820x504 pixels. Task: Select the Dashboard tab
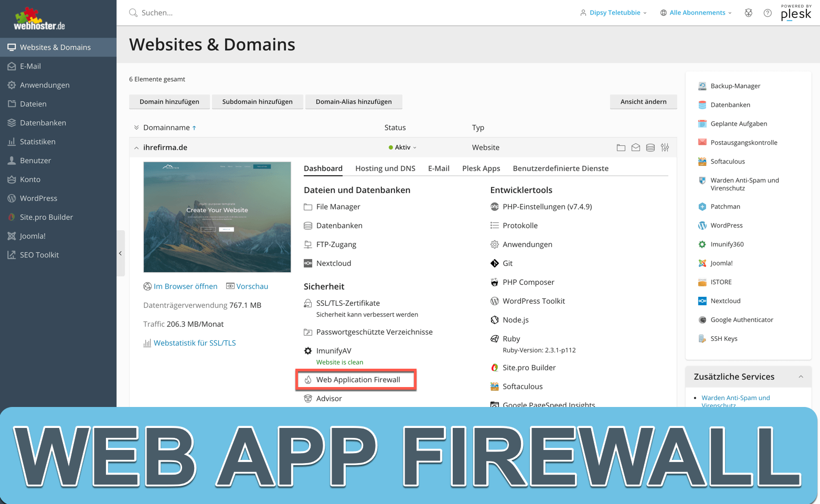click(x=323, y=168)
